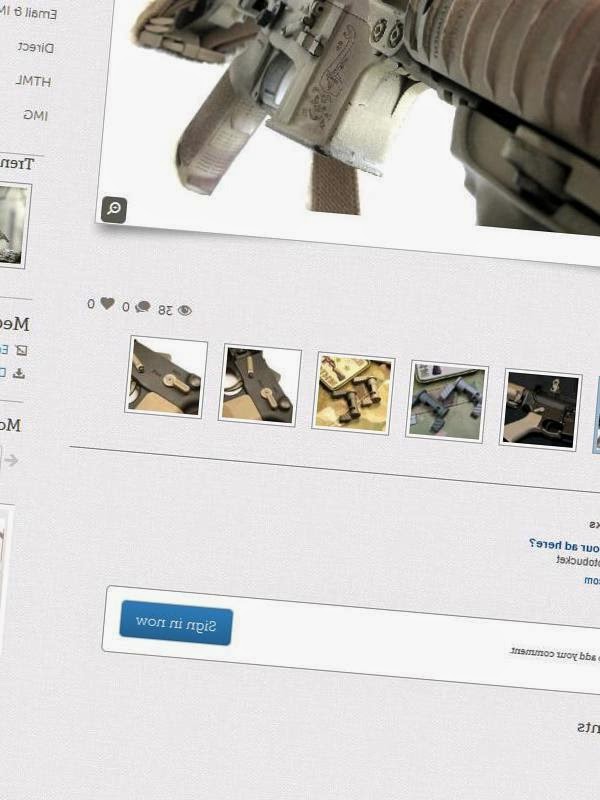Click the blue Sign in now button
This screenshot has height=800, width=600.
coord(176,623)
